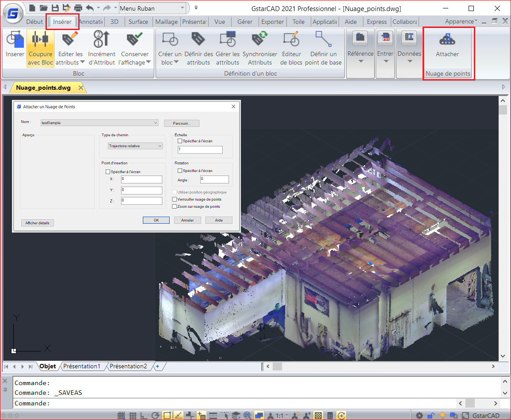Enable Spécifier à l'écran under Échelle
Image resolution: width=511 pixels, height=420 pixels.
[180, 141]
